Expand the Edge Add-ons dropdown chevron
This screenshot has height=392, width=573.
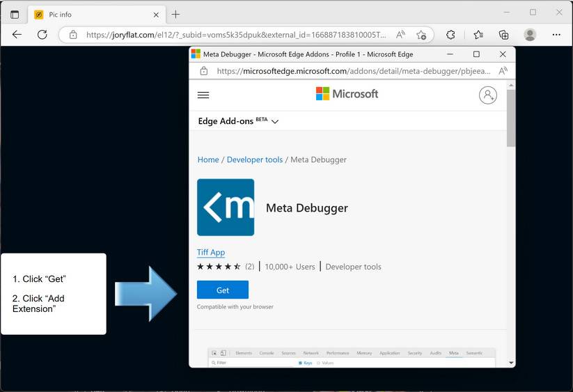point(275,121)
